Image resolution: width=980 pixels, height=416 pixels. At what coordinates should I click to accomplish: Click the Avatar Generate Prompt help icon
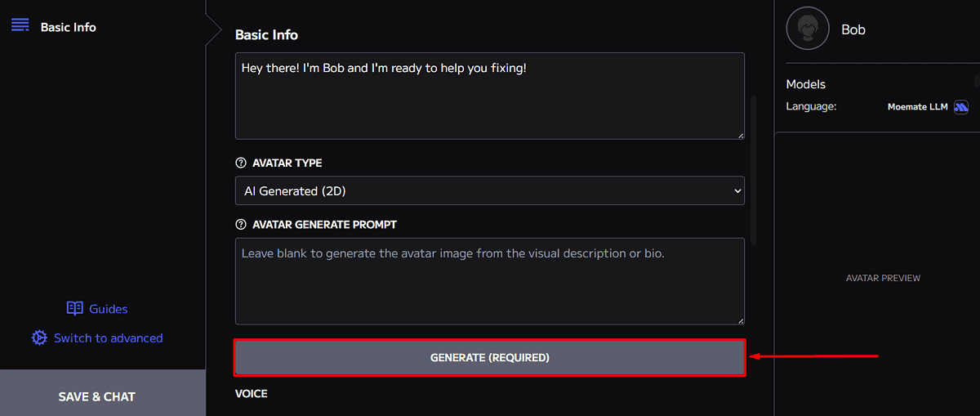241,224
